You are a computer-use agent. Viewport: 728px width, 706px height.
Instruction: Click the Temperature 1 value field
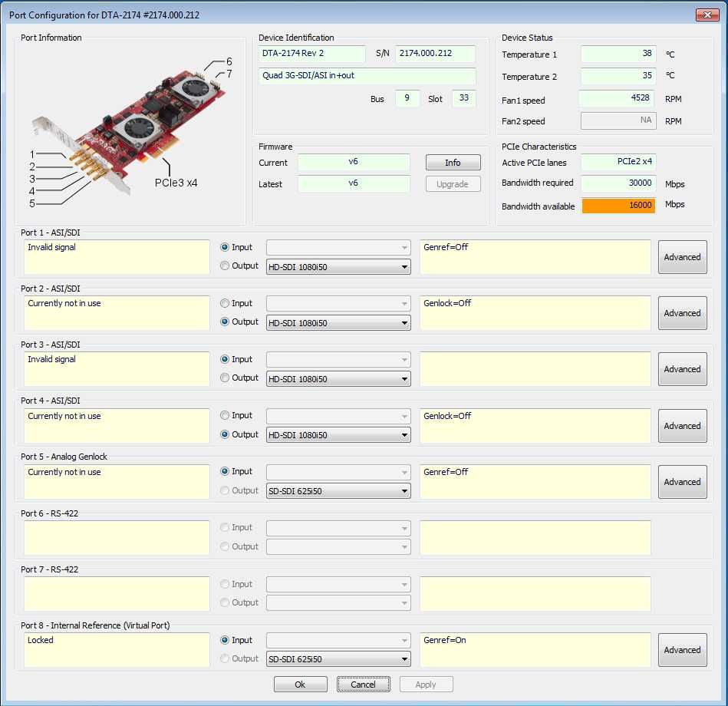[618, 54]
